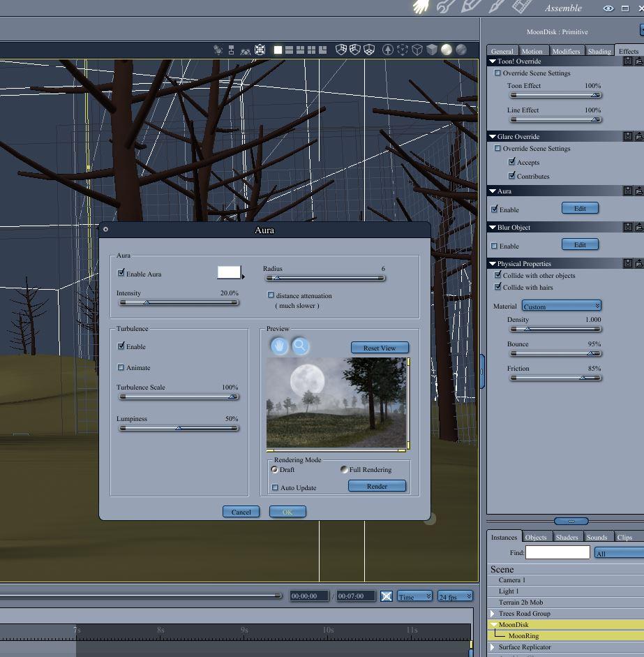Click OK in the Aura dialog
The height and width of the screenshot is (657, 644).
[x=287, y=512]
